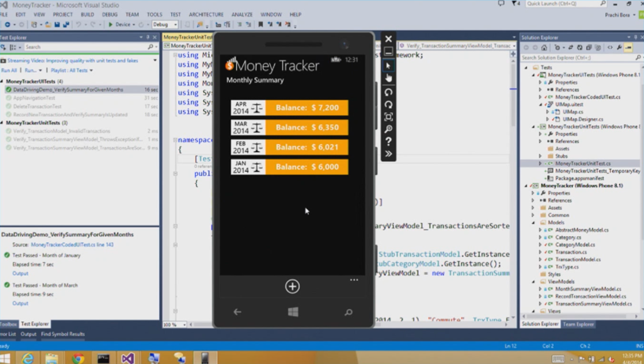The height and width of the screenshot is (364, 644).
Task: Click the Quick Launch search box
Action: coord(566,4)
